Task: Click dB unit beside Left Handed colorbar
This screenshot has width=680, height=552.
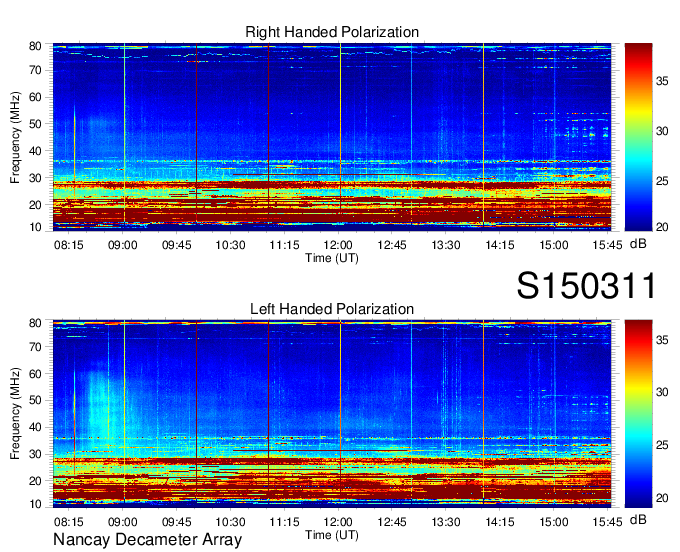Action: [x=638, y=520]
